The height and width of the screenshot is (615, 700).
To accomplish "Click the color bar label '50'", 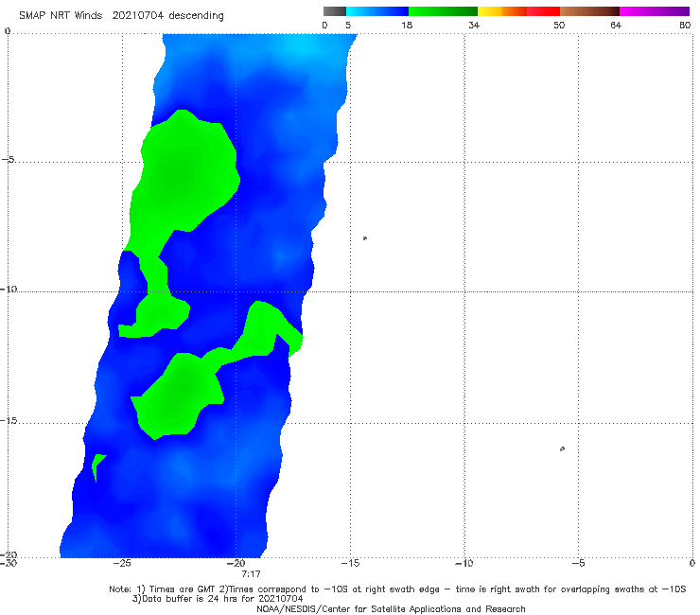I will pyautogui.click(x=559, y=26).
